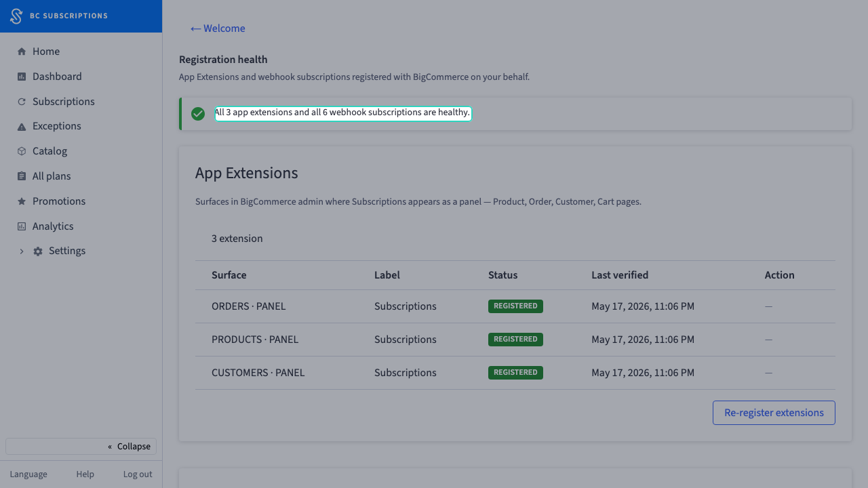This screenshot has width=868, height=488.
Task: Click the Analytics chart icon
Action: 22,226
